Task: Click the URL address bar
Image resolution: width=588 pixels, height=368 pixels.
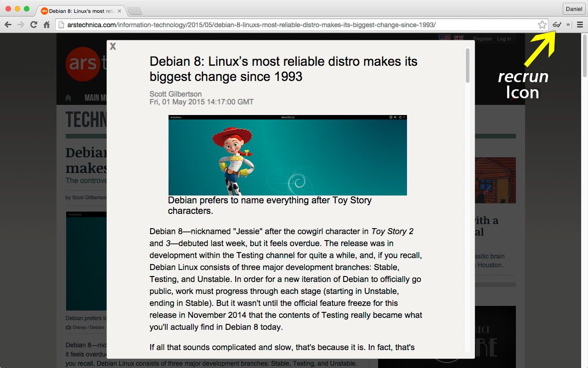Action: 298,25
